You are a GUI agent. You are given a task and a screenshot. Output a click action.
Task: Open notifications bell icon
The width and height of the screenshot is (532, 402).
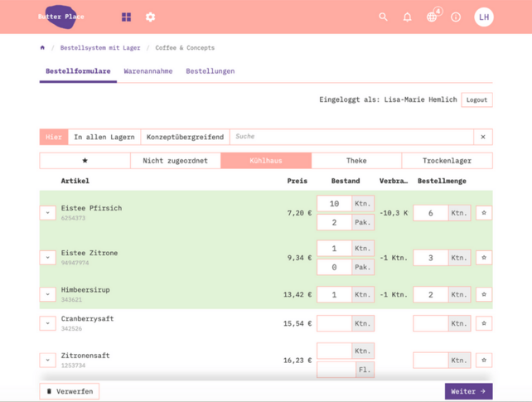(407, 17)
